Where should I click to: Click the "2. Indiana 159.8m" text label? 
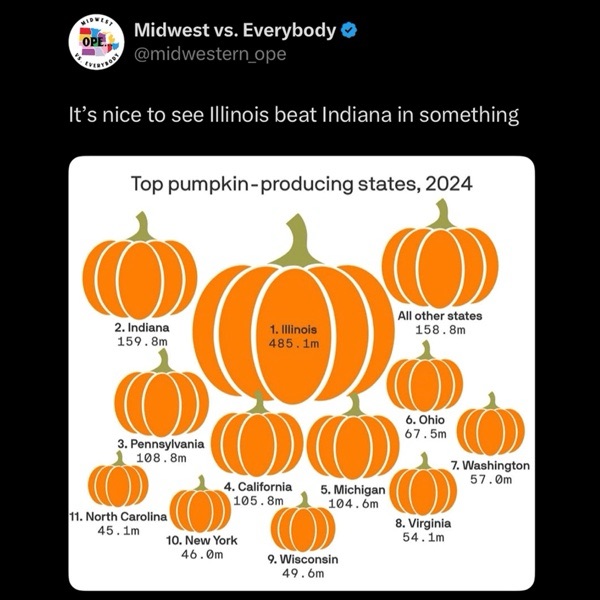(x=141, y=334)
